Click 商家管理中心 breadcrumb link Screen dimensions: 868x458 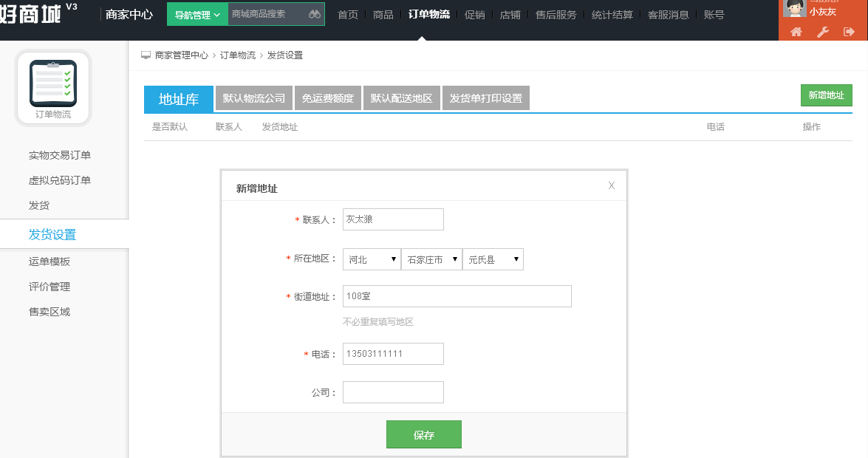pyautogui.click(x=182, y=55)
